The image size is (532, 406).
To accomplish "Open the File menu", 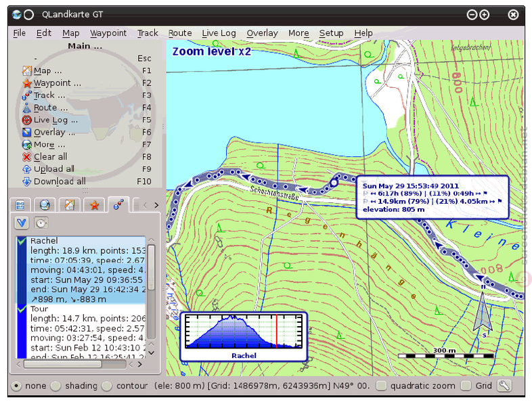I will click(x=20, y=33).
